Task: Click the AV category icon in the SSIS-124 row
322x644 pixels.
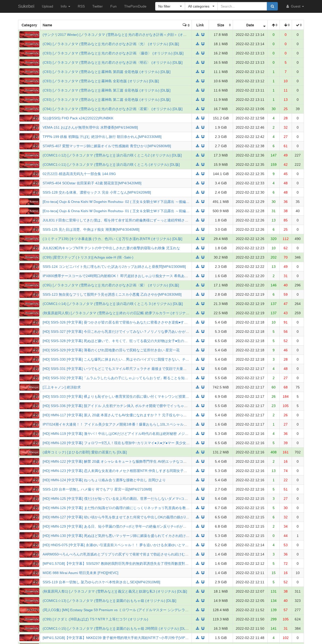Action: coord(29,267)
